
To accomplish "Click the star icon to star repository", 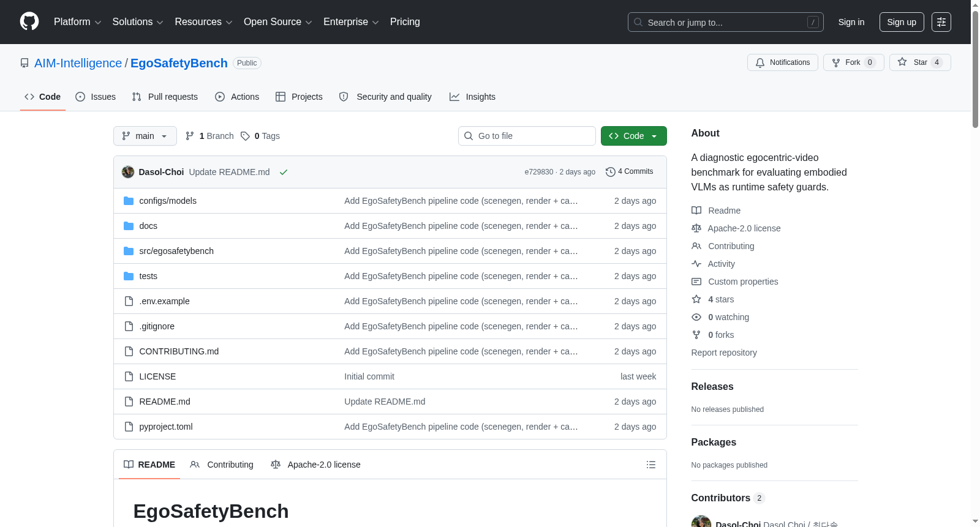I will [x=902, y=62].
